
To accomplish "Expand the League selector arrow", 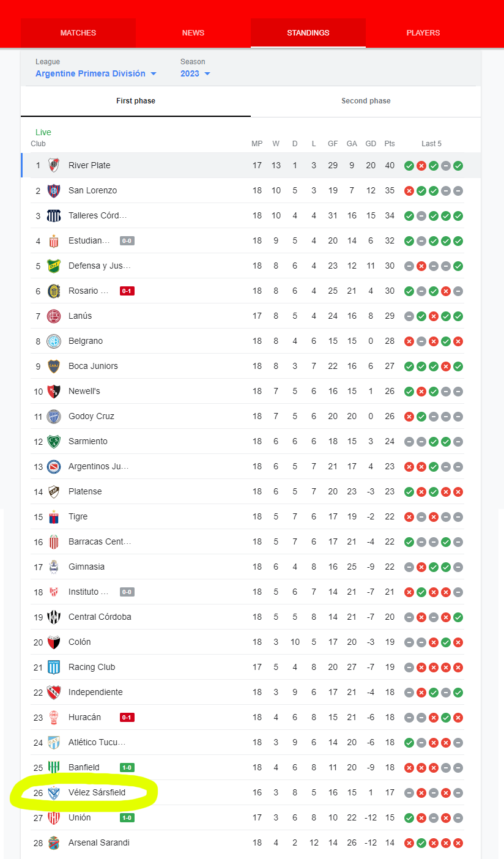I will pyautogui.click(x=154, y=74).
